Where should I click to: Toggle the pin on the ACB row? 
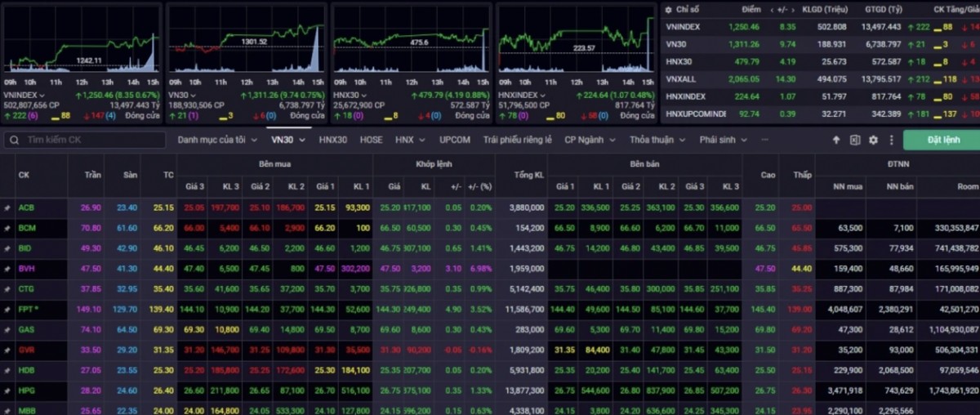tap(7, 207)
